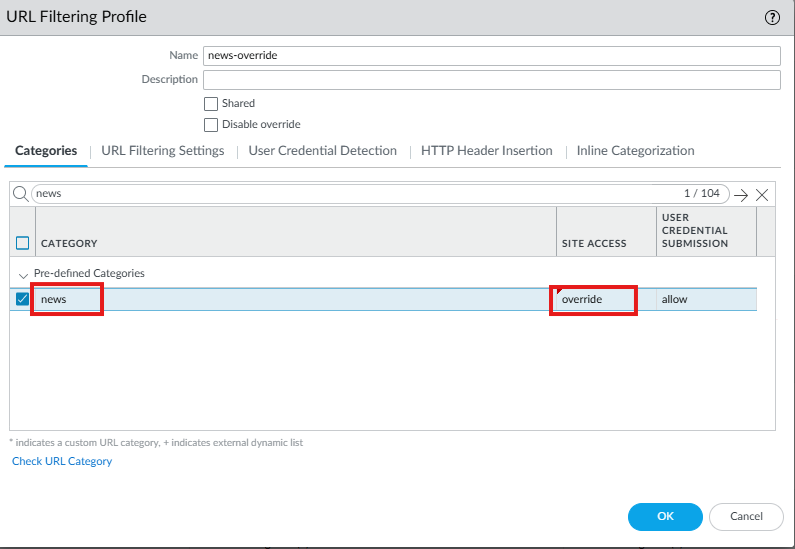Open the User Credential Submission allow cell

(705, 299)
